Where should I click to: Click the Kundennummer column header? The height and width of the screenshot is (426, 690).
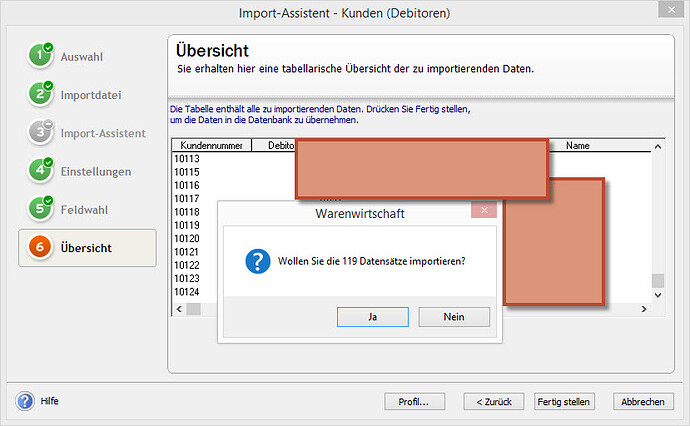pos(212,145)
